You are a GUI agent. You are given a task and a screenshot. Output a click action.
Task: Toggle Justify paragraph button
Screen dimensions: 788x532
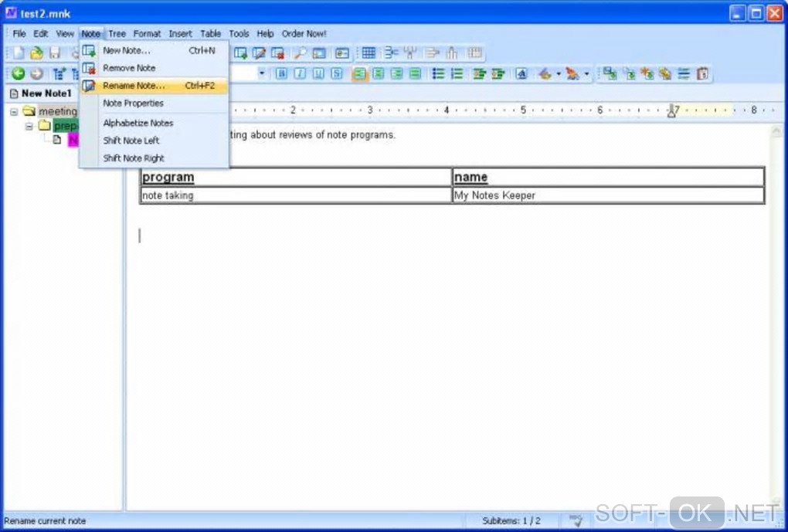415,74
